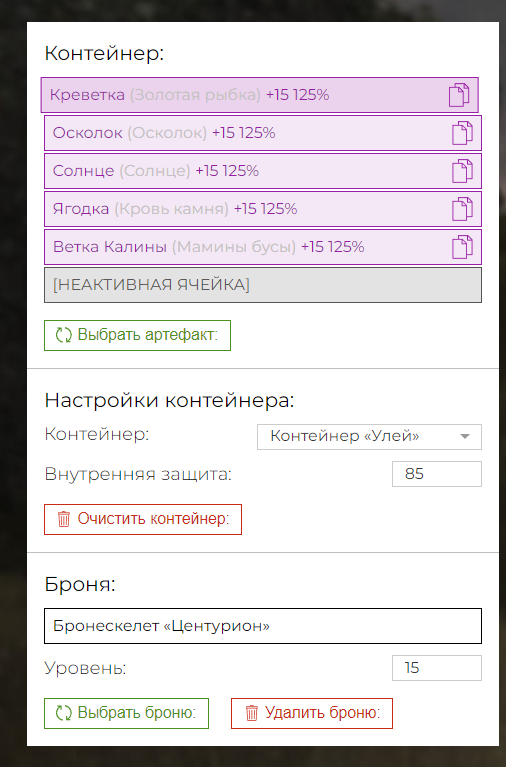Copy the Ветка Калины artifact

pyautogui.click(x=462, y=247)
